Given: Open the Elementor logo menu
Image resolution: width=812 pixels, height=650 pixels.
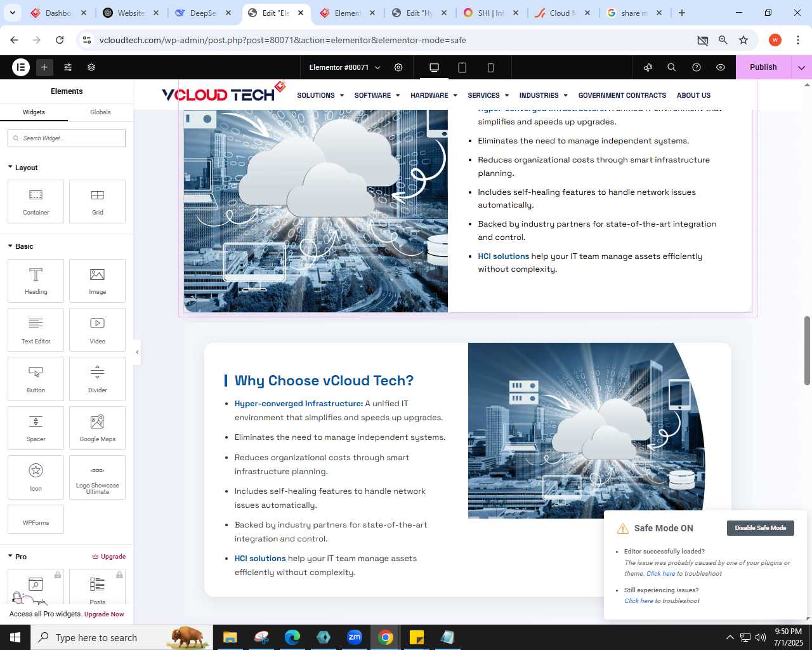Looking at the screenshot, I should [x=21, y=67].
